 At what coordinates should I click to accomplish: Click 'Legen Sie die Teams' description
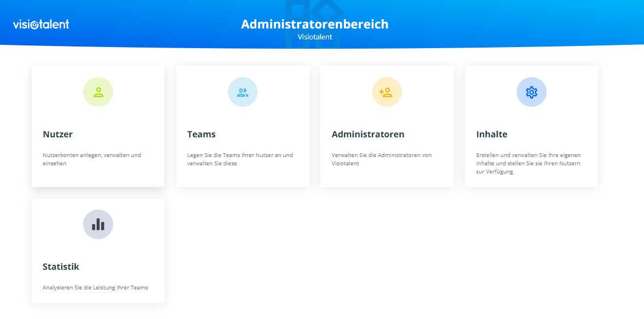point(240,159)
